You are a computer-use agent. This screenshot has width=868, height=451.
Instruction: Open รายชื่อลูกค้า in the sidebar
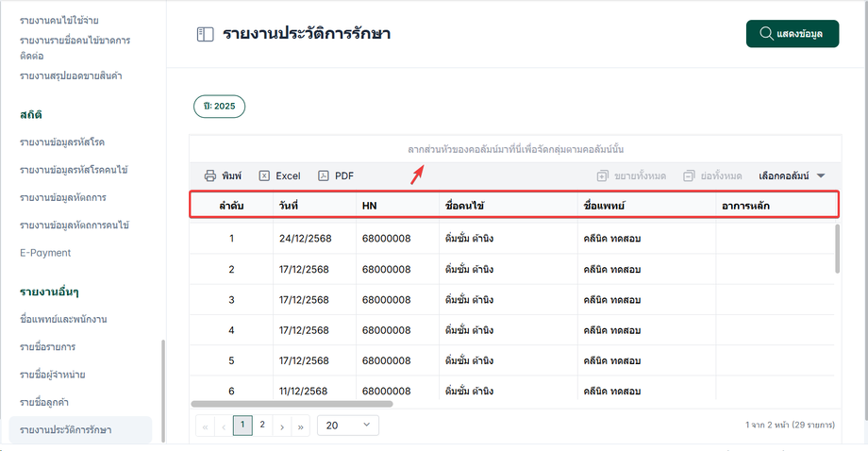point(44,402)
